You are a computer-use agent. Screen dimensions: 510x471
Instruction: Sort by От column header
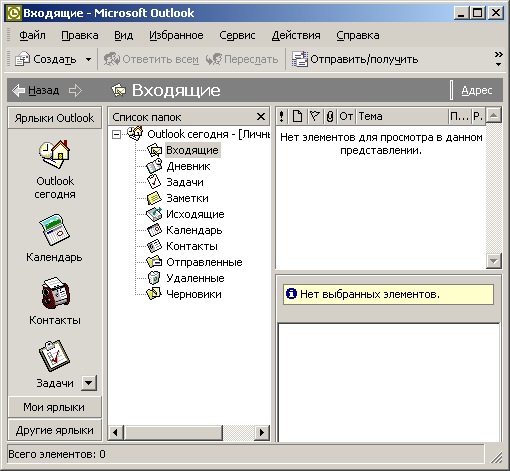[346, 116]
